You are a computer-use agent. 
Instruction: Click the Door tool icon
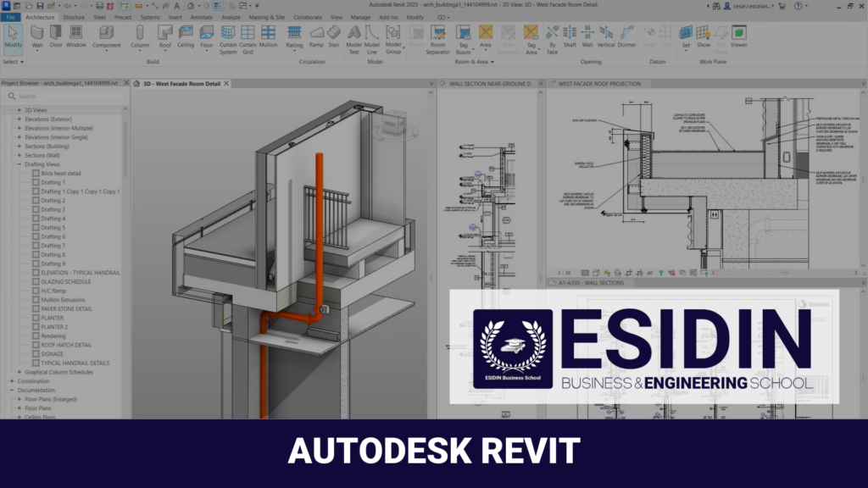[56, 36]
